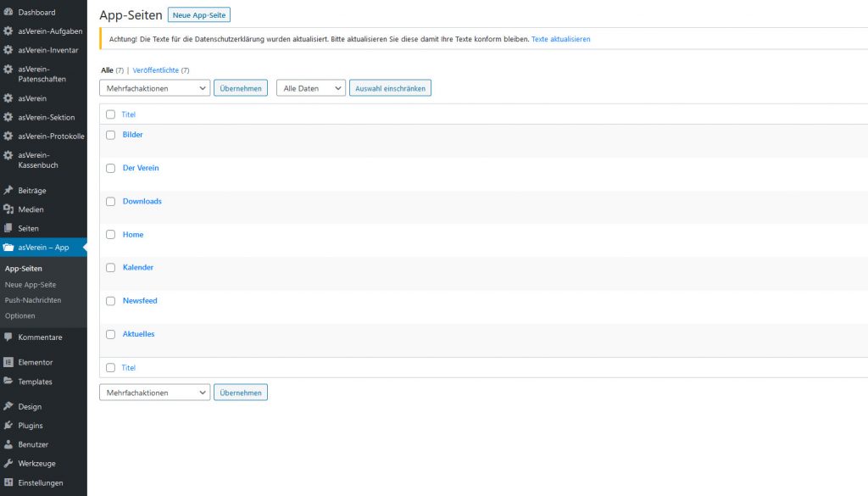
Task: Click the Neue App-Seite button beside the heading
Action: [199, 15]
